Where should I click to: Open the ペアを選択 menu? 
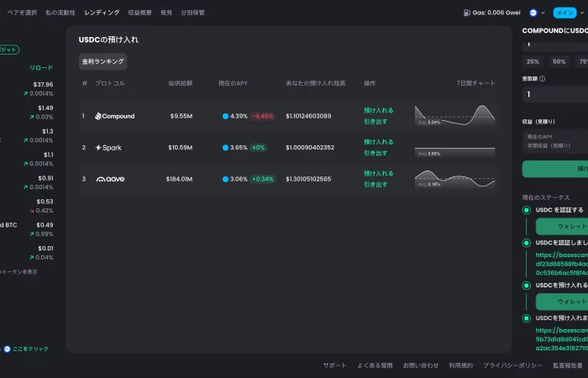pos(22,13)
